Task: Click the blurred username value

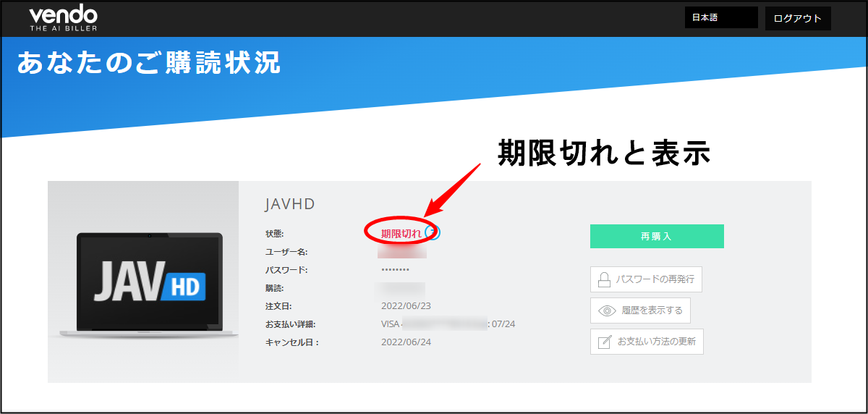Action: click(x=402, y=252)
